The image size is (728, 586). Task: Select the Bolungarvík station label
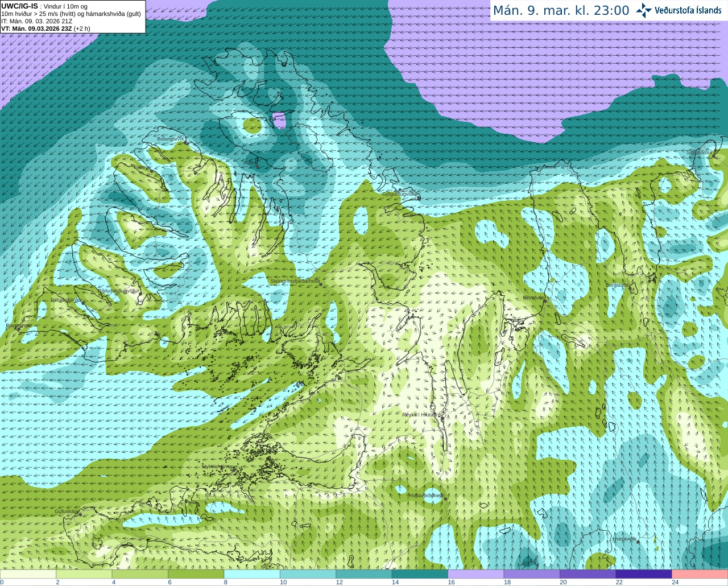171,139
